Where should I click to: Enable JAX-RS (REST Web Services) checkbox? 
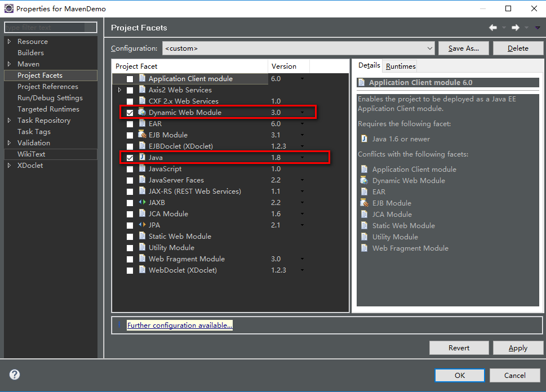(x=130, y=191)
